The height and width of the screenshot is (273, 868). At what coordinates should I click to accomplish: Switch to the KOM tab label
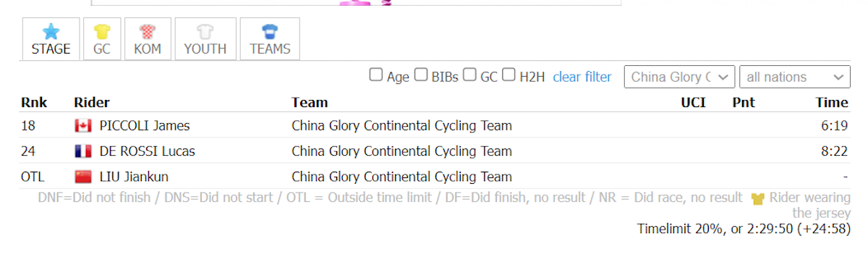click(x=148, y=49)
